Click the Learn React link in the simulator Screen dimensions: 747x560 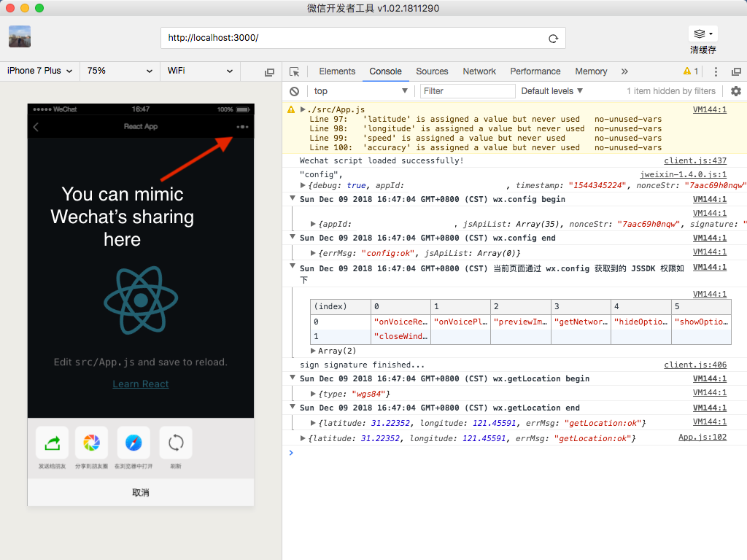pos(140,384)
